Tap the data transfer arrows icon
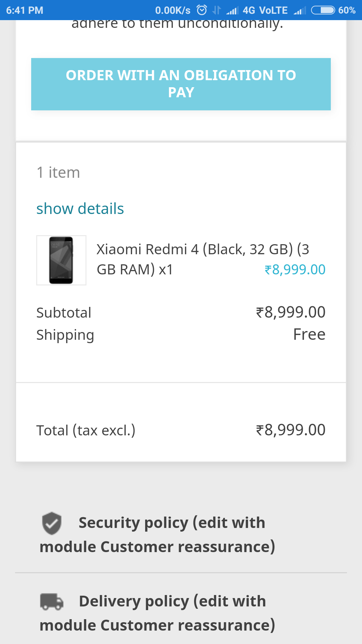The width and height of the screenshot is (362, 644). tap(217, 10)
